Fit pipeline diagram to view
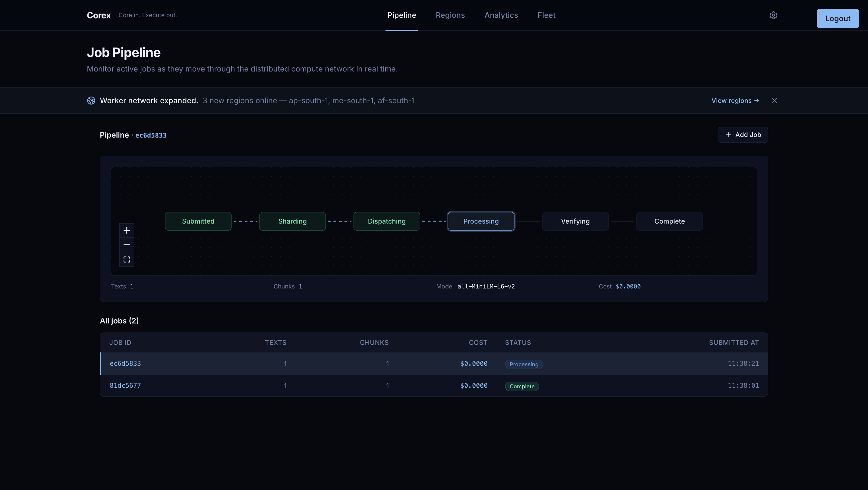 pos(127,259)
